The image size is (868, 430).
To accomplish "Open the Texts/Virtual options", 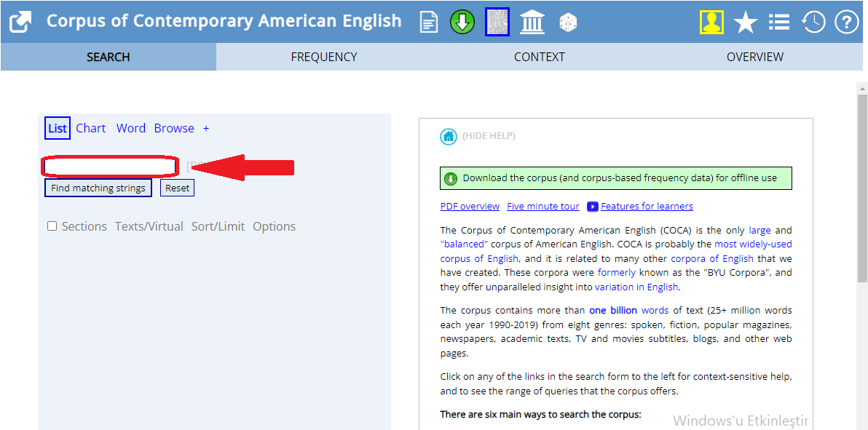I will coord(149,226).
